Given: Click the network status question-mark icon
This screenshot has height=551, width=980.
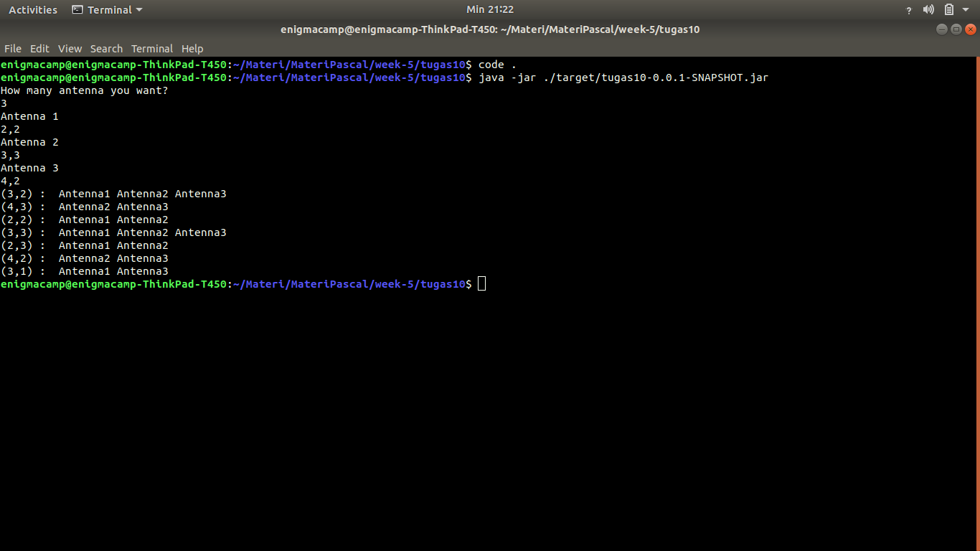Looking at the screenshot, I should (909, 10).
